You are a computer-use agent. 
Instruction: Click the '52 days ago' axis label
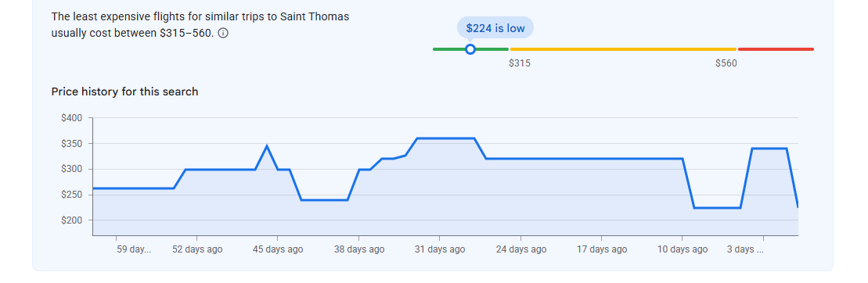coord(197,249)
